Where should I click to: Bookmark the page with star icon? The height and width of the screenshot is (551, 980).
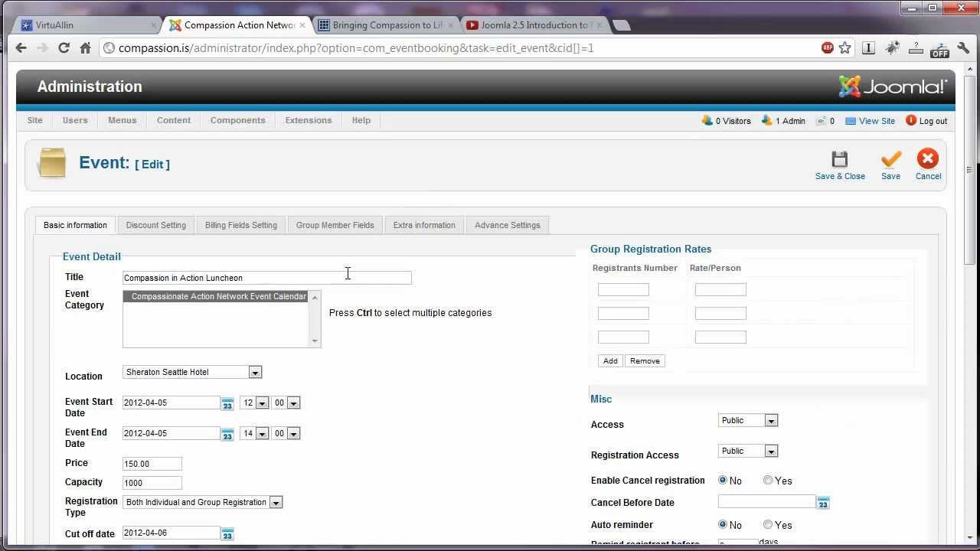click(845, 47)
